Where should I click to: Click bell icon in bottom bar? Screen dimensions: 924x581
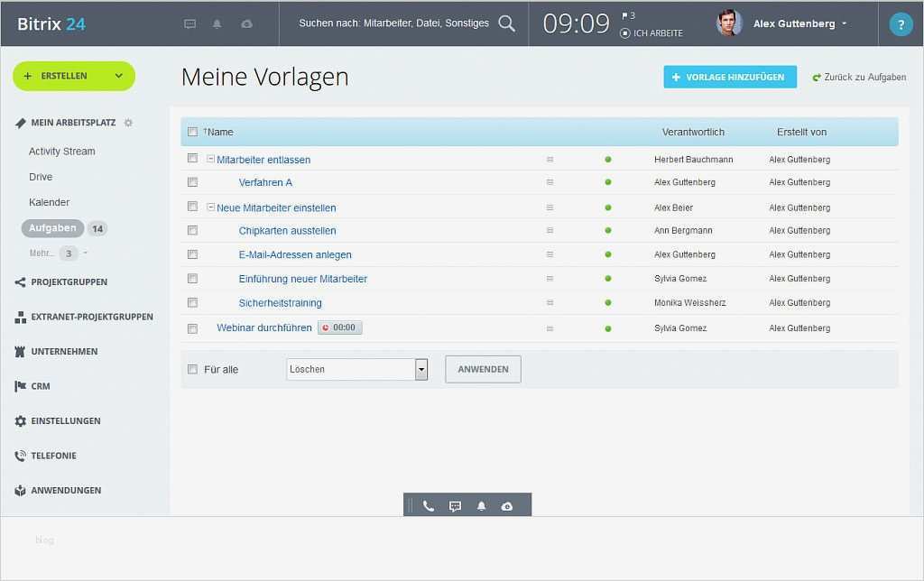point(482,506)
